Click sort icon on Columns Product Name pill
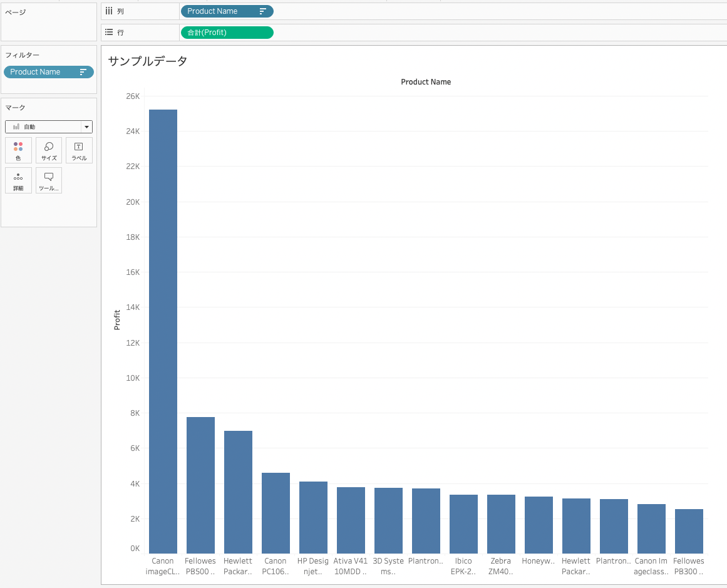This screenshot has width=727, height=588. (263, 11)
